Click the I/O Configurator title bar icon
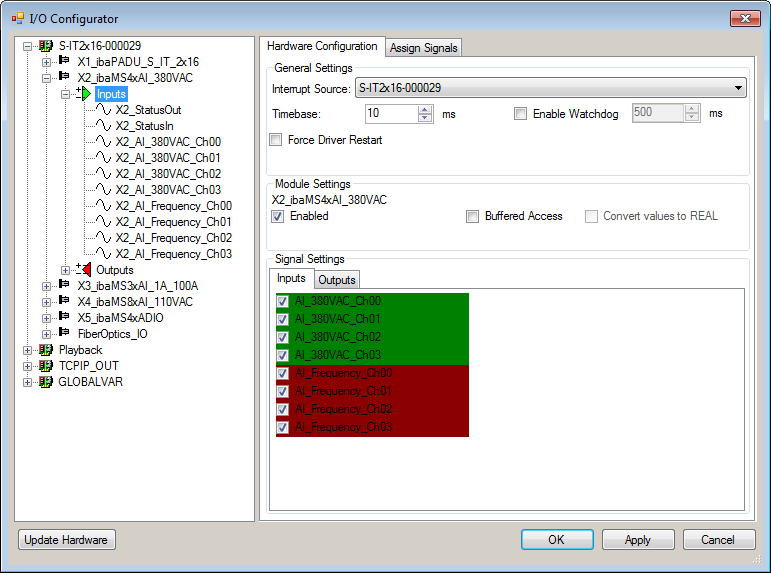The image size is (771, 573). coord(18,19)
